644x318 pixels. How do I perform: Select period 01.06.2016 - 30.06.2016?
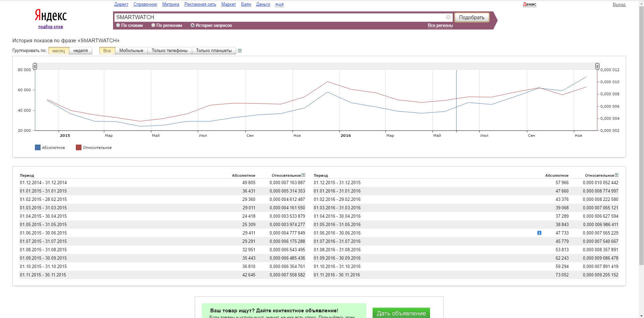point(337,233)
